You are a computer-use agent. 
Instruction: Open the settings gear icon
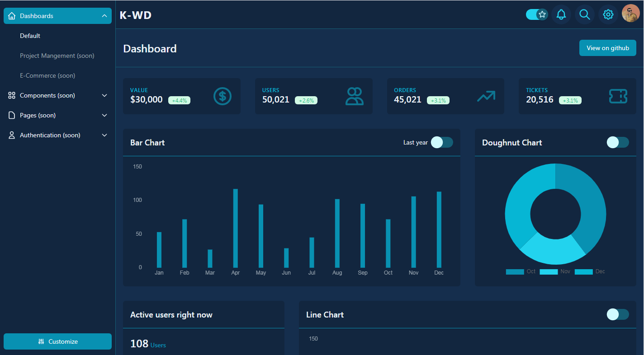(608, 14)
